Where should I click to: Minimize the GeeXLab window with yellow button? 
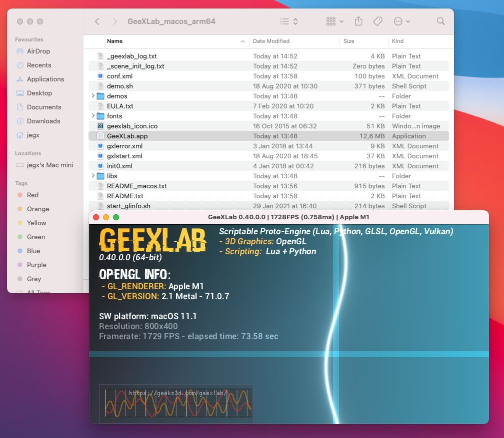pyautogui.click(x=106, y=217)
